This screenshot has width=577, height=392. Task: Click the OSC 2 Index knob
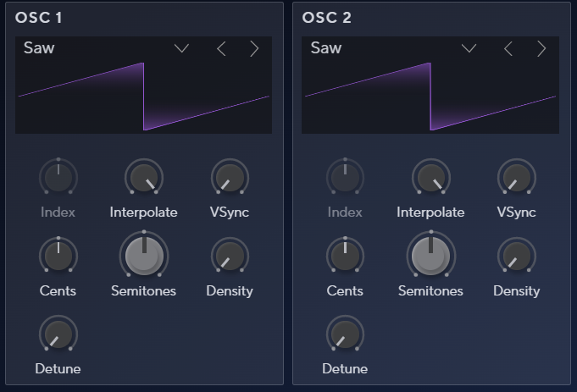345,178
